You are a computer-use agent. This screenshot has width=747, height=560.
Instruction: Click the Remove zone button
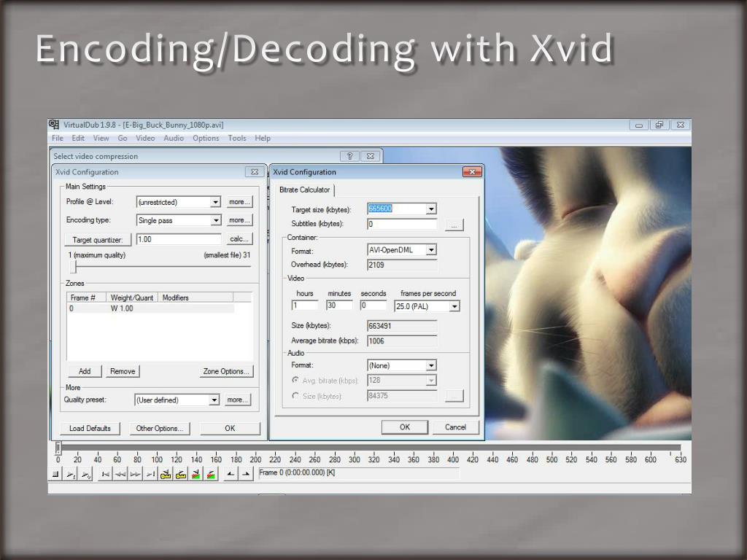123,371
